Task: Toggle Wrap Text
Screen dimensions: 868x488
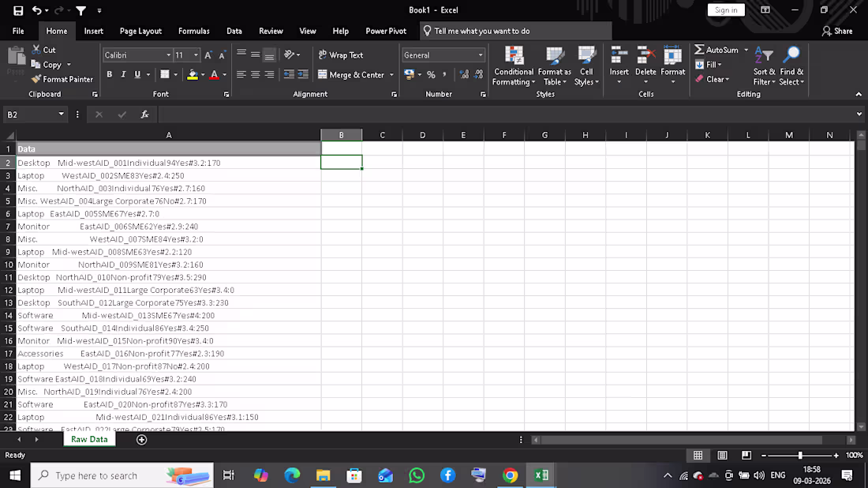Action: pyautogui.click(x=341, y=54)
